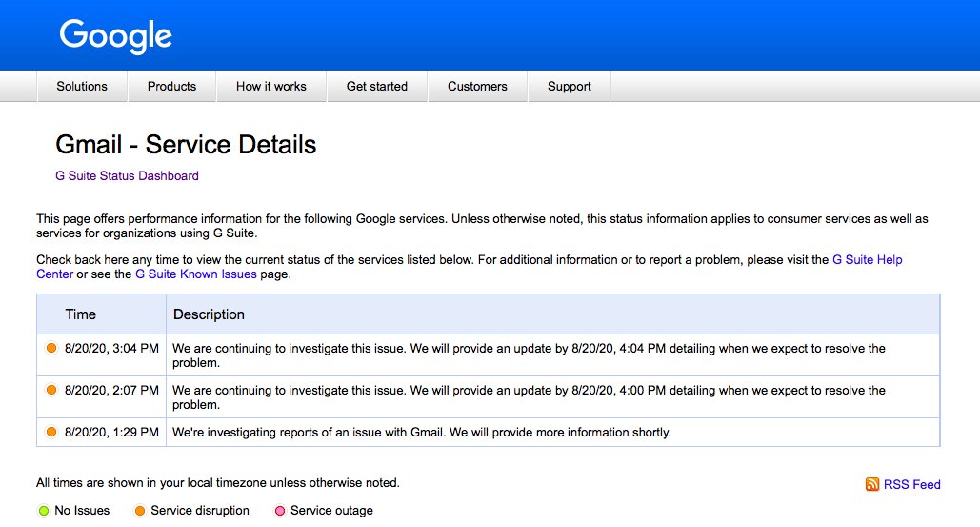Click the RSS Feed text link
The height and width of the screenshot is (527, 980).
[911, 484]
